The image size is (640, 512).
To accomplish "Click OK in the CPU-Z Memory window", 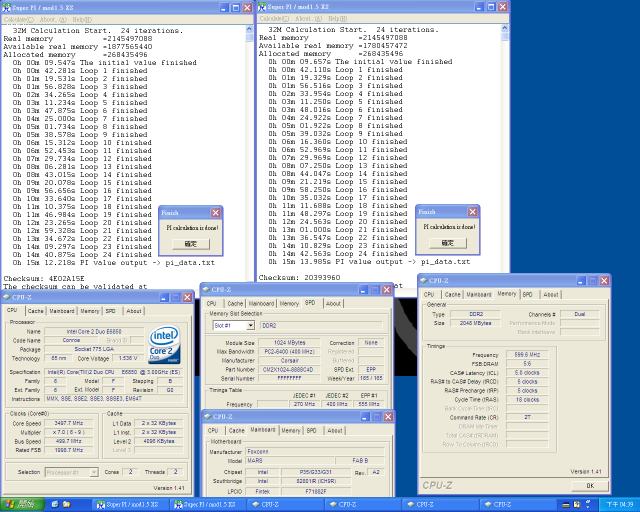I will click(590, 486).
